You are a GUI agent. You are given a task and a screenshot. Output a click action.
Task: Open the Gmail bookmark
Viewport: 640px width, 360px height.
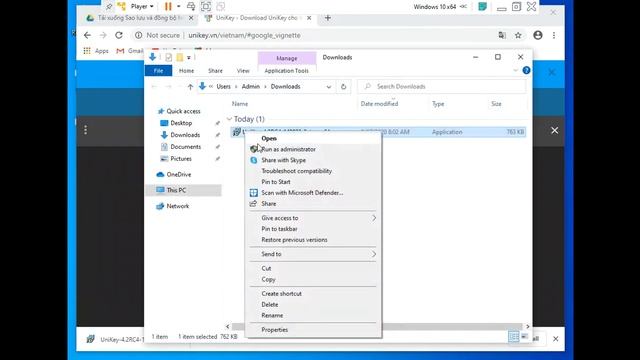coord(129,51)
